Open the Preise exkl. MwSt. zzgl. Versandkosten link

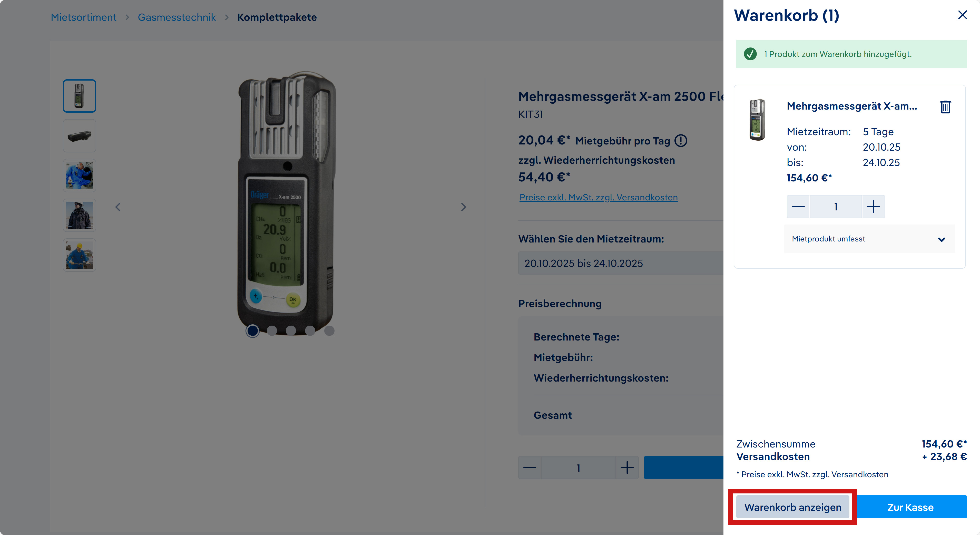pos(598,198)
